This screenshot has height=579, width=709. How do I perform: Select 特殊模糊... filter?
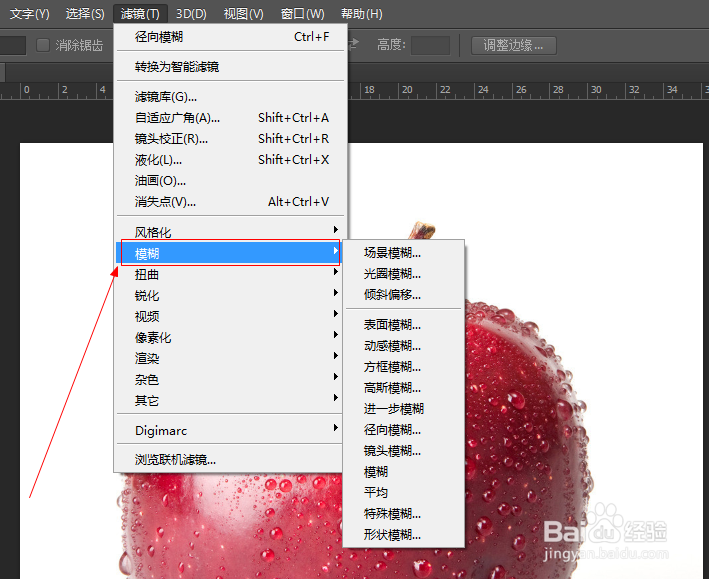click(403, 513)
